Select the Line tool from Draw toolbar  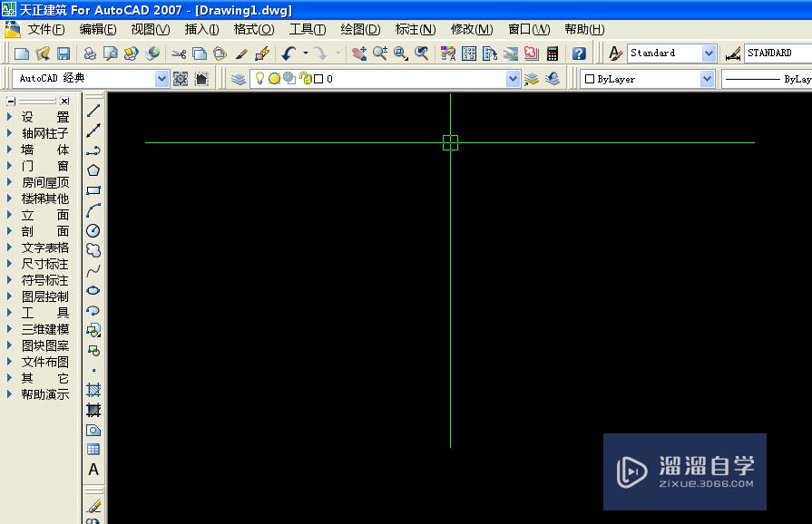(93, 111)
